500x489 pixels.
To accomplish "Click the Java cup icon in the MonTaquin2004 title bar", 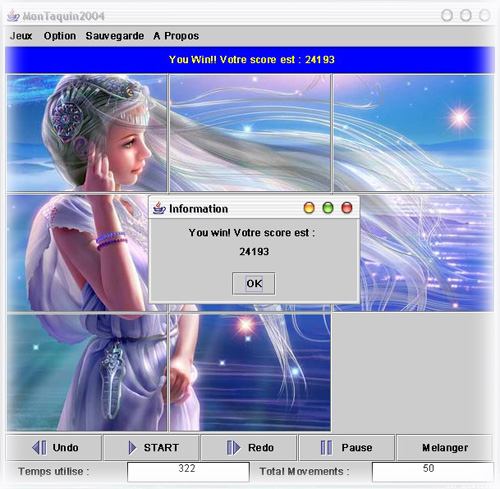I will [x=13, y=16].
